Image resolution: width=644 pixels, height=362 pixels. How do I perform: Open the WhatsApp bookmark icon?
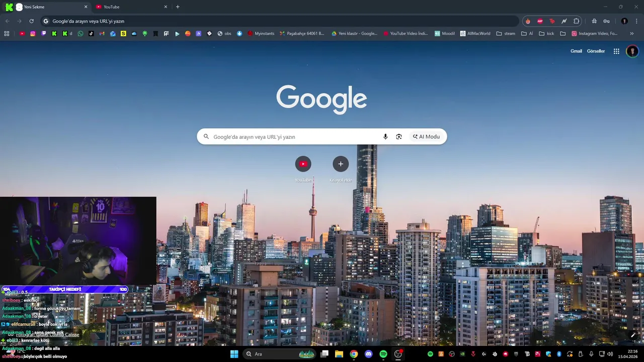80,34
